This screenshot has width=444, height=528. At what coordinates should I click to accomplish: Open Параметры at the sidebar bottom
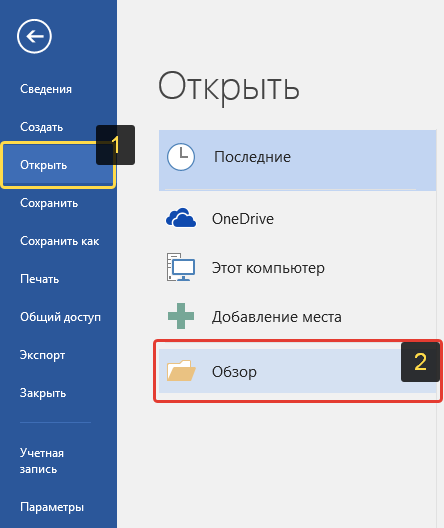point(52,507)
